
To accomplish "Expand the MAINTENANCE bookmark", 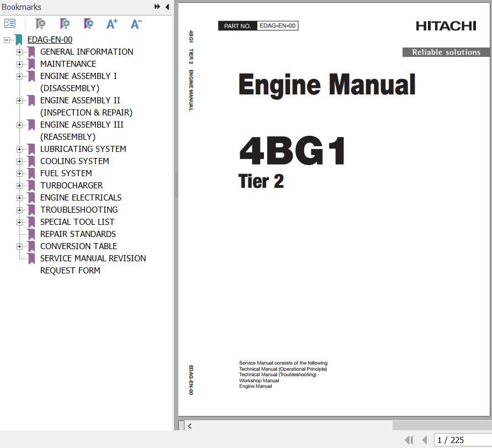I will click(x=19, y=64).
